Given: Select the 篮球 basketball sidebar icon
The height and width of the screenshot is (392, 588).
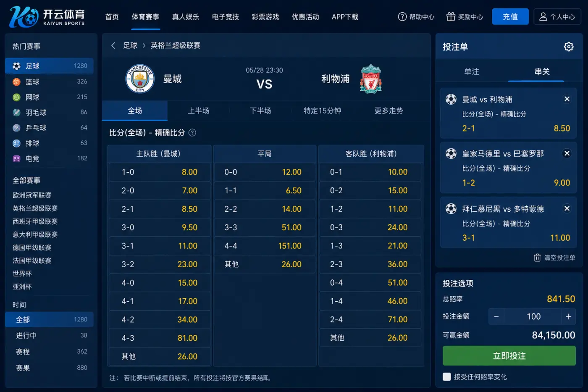Looking at the screenshot, I should [16, 82].
